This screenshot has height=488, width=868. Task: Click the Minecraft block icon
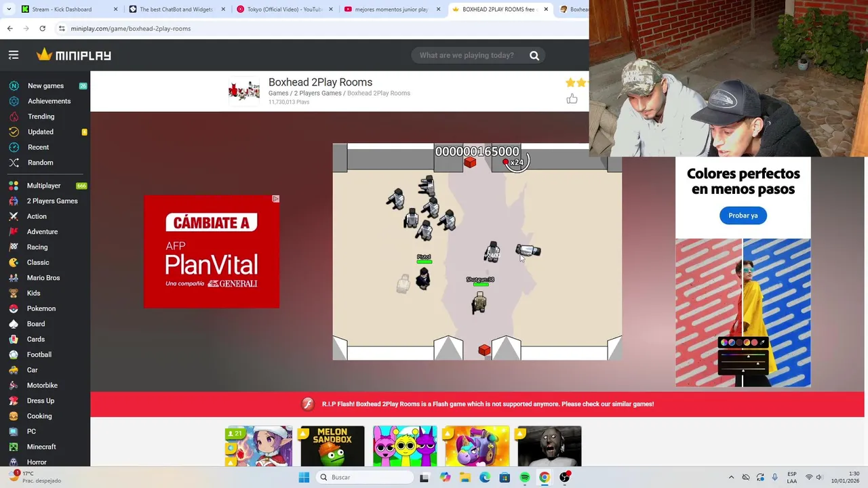coord(14,447)
